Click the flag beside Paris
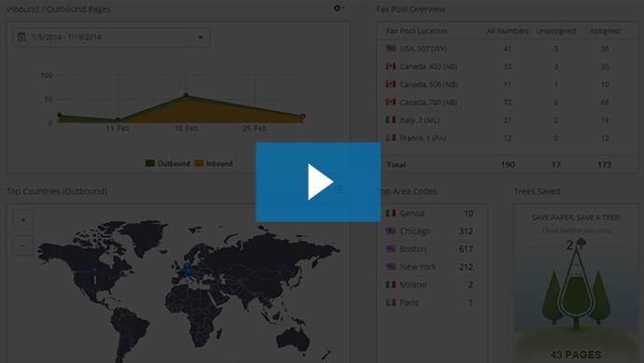644x363 pixels. point(390,302)
